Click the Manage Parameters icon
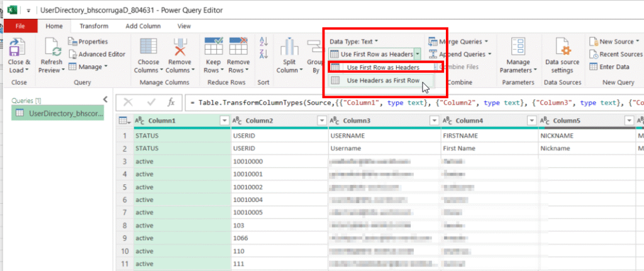This screenshot has height=271, width=644. tap(519, 48)
